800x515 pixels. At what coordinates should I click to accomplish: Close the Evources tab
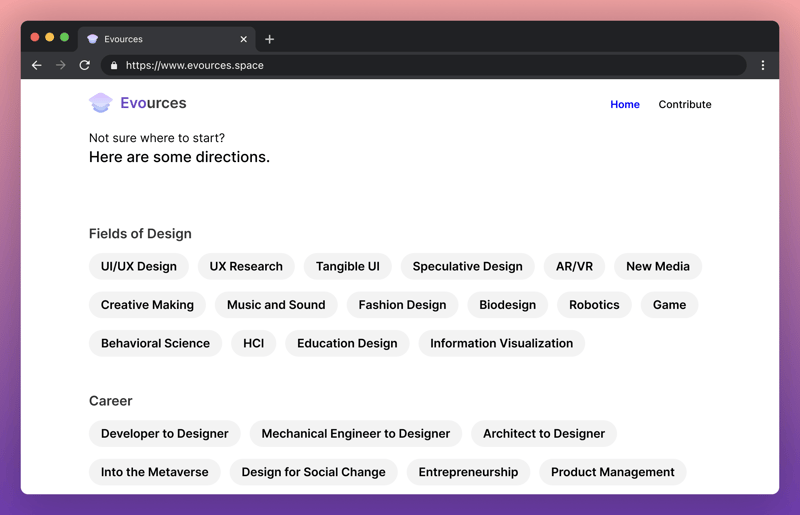(243, 39)
